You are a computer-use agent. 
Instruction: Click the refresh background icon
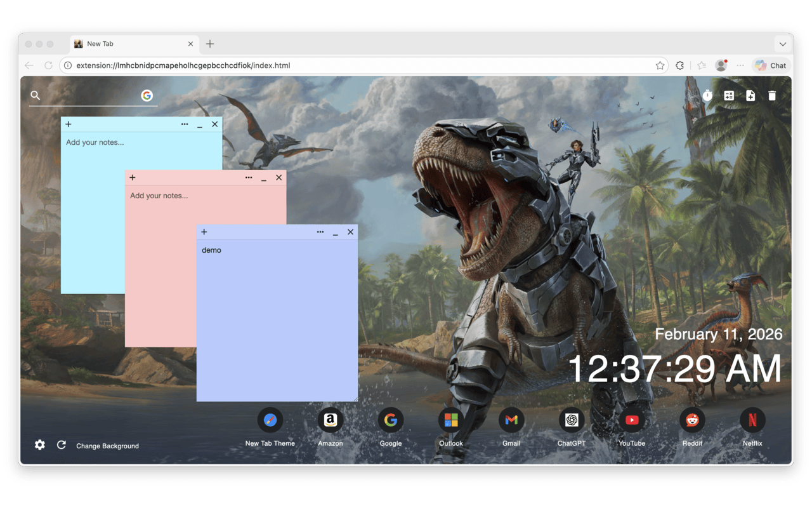(62, 445)
